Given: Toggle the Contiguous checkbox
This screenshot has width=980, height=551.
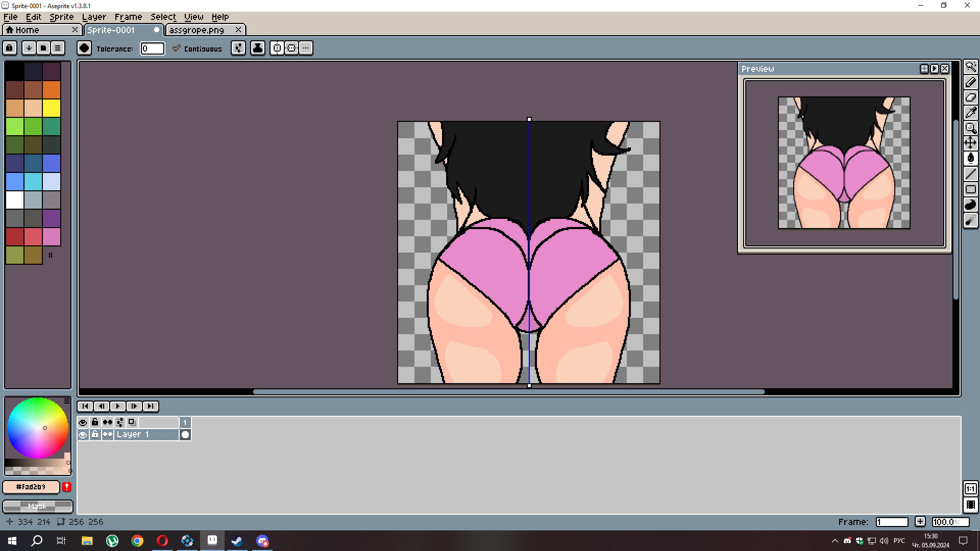Looking at the screenshot, I should click(177, 48).
